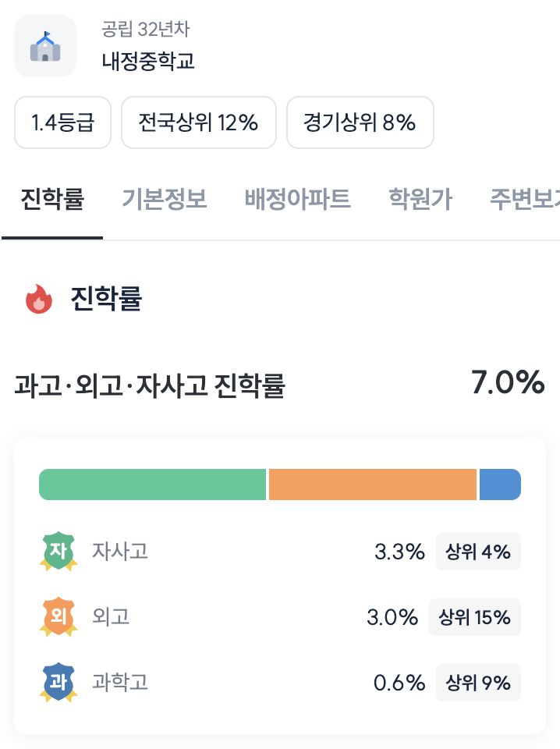
Task: Go to the 학원가 tab
Action: point(420,200)
